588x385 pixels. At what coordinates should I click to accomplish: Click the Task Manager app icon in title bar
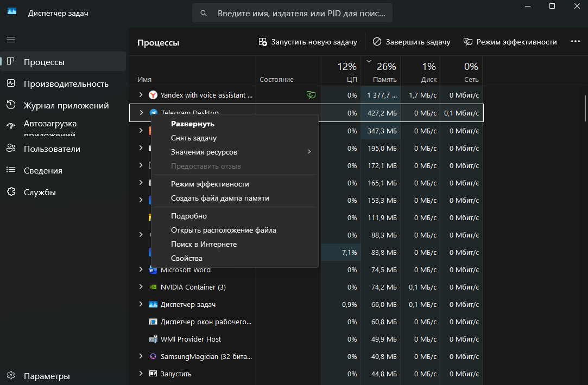[x=12, y=11]
